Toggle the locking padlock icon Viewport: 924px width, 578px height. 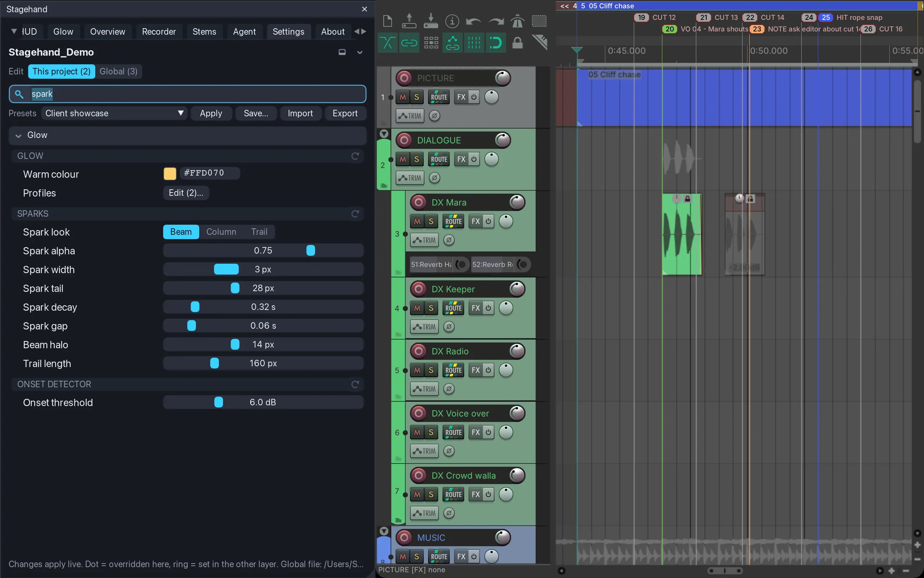point(517,43)
